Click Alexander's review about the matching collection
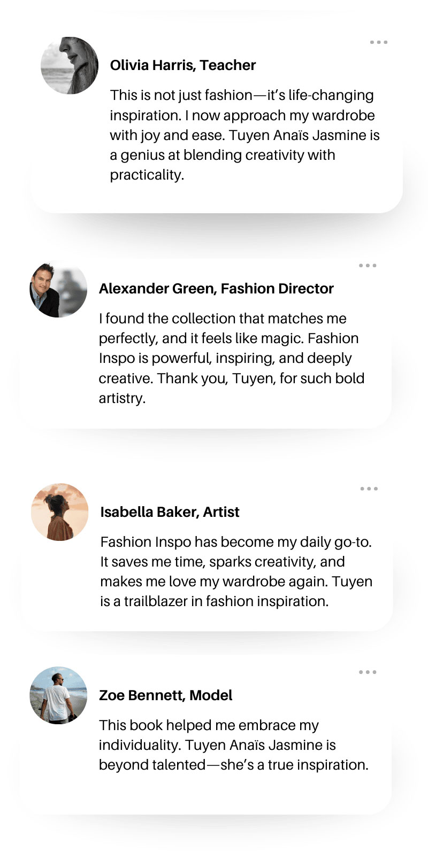428x868 pixels. click(x=231, y=358)
